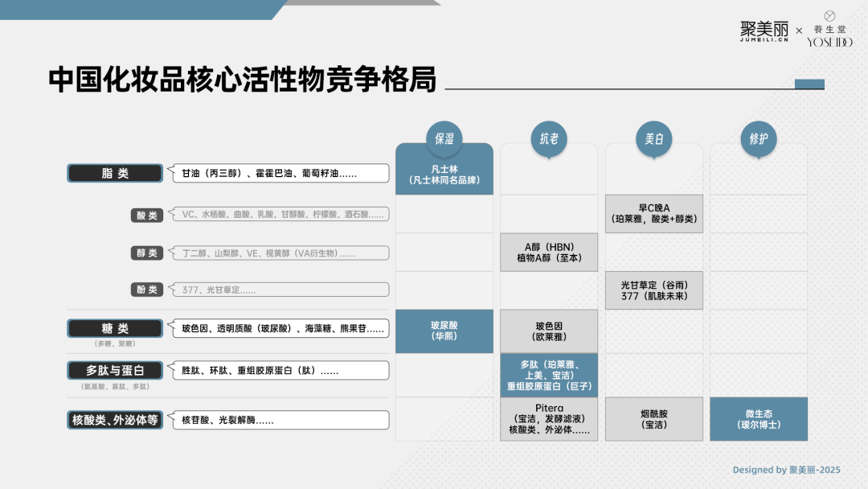The height and width of the screenshot is (489, 868).
Task: Select the 保湿 circle header
Action: click(444, 138)
